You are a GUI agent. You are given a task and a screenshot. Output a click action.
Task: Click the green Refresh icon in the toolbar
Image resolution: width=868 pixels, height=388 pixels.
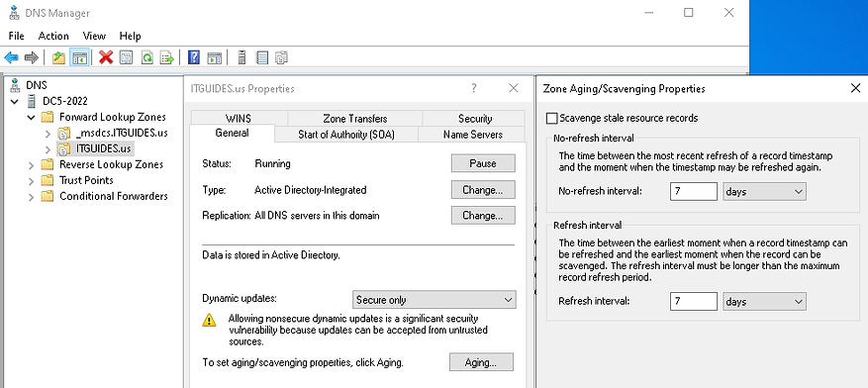click(146, 57)
